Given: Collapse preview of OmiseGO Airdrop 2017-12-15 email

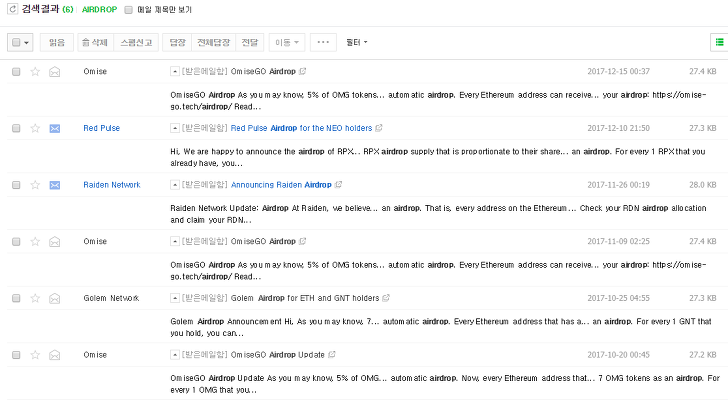Looking at the screenshot, I should pyautogui.click(x=175, y=71).
